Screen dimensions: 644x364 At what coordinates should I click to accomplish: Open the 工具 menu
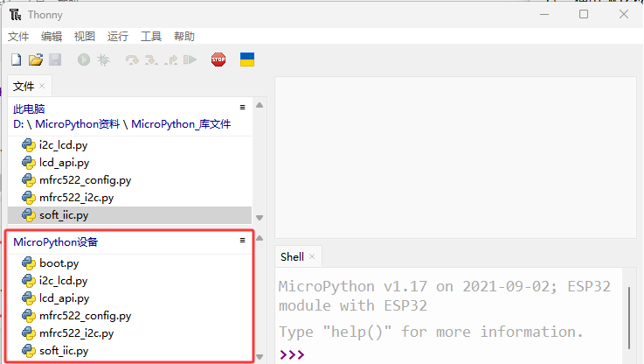151,37
